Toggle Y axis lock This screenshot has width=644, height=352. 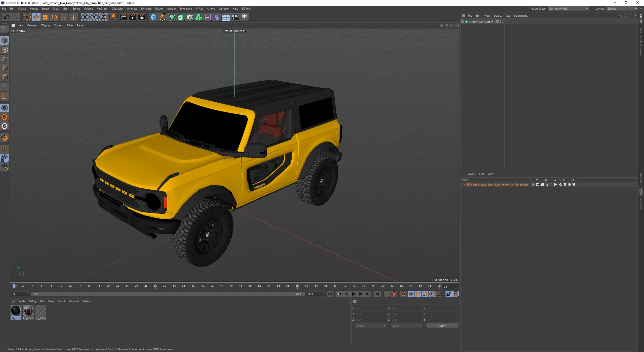coord(94,17)
